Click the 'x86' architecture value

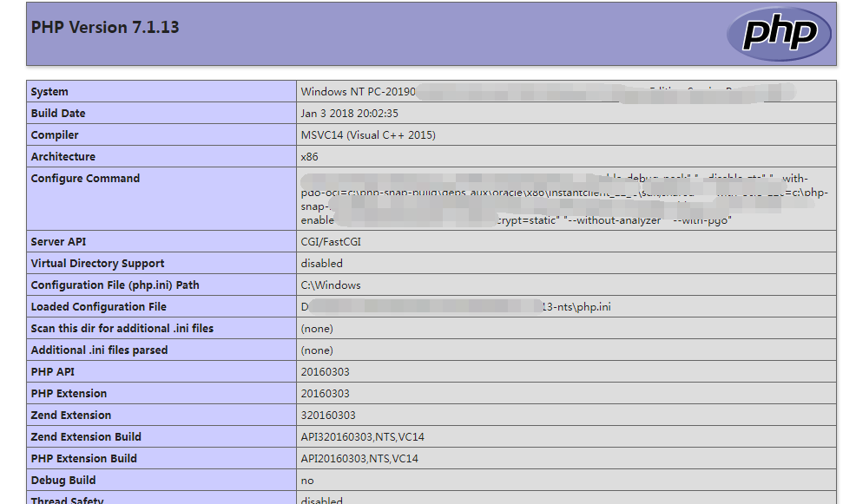[309, 156]
